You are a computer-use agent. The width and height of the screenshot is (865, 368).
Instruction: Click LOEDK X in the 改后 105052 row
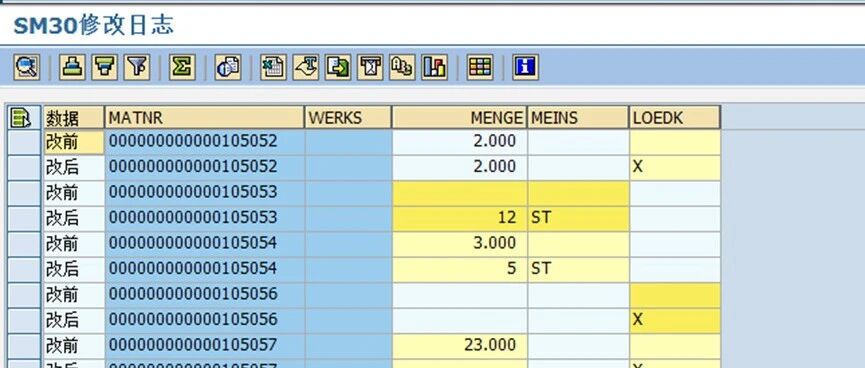(x=675, y=167)
